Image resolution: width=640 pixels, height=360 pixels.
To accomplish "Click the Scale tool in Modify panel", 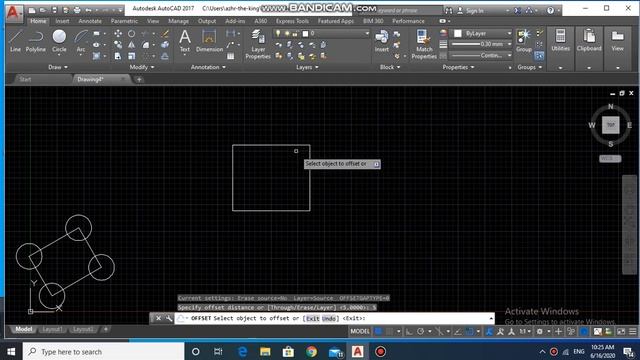I will [x=131, y=56].
